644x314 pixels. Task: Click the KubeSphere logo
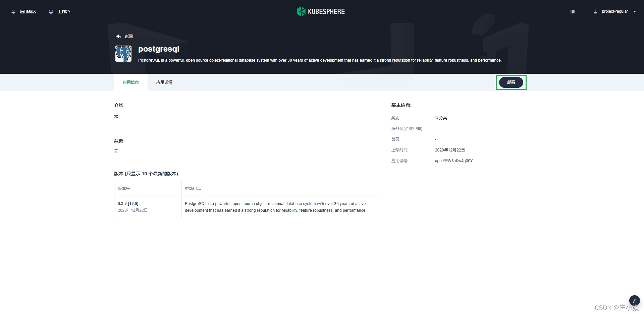point(321,11)
